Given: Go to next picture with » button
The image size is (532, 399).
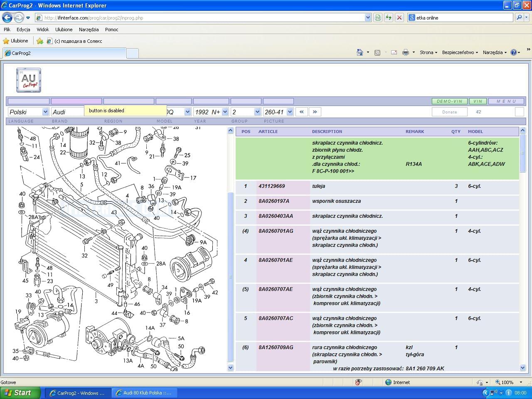Looking at the screenshot, I should click(x=315, y=112).
